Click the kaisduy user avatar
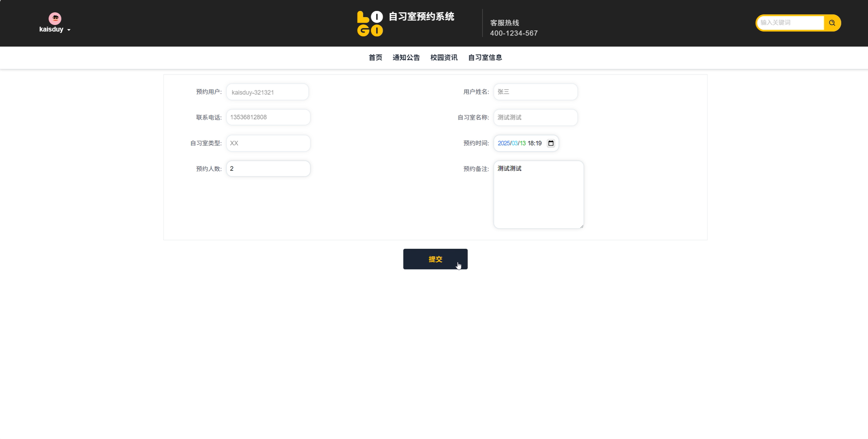The image size is (868, 439). 55,18
